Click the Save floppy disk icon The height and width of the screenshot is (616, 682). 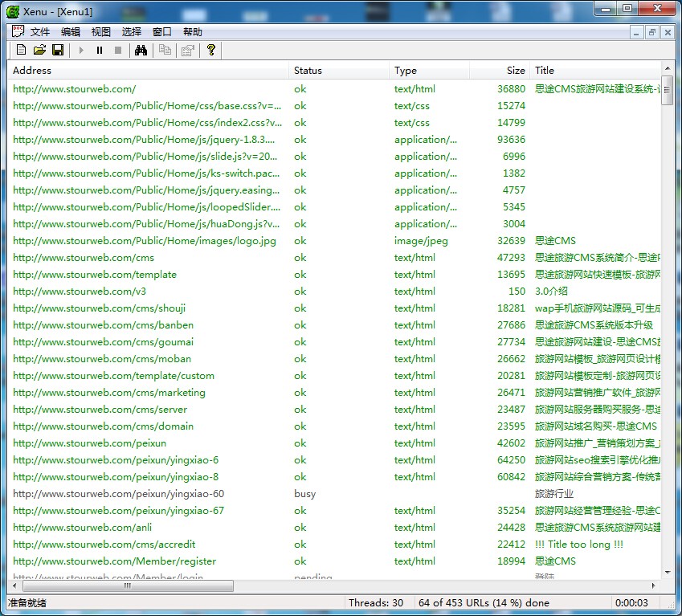pos(58,50)
